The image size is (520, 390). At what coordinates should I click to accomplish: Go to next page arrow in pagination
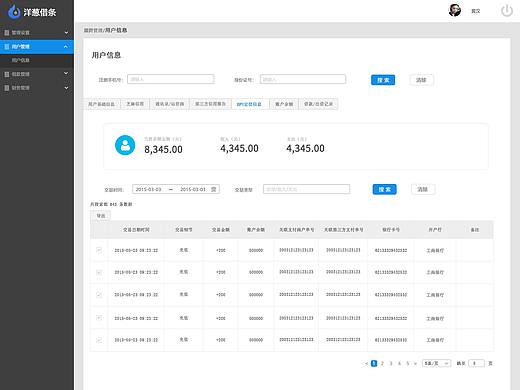[x=415, y=363]
